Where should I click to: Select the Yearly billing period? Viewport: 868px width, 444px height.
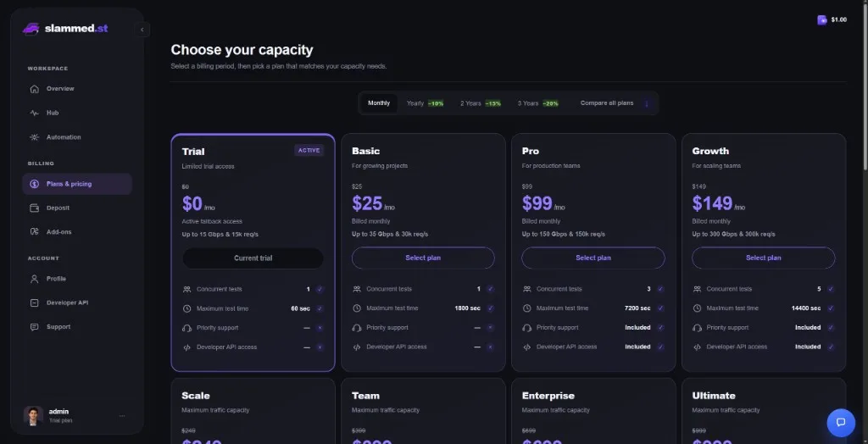425,103
